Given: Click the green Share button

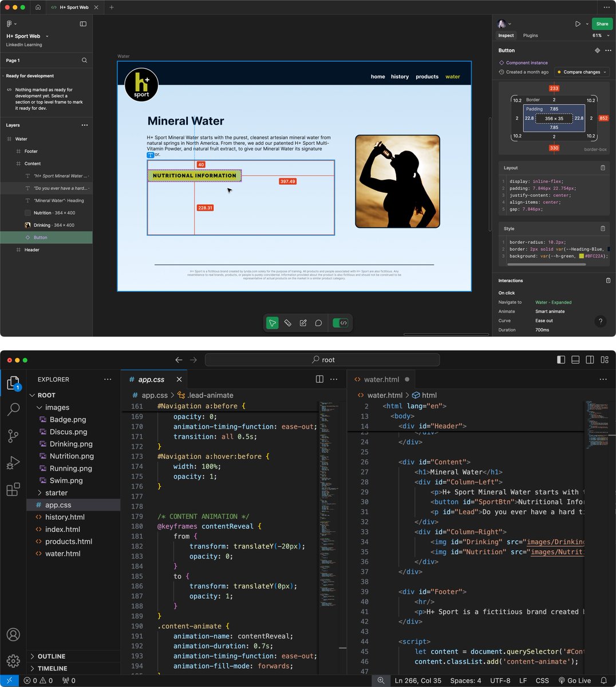Looking at the screenshot, I should [602, 23].
